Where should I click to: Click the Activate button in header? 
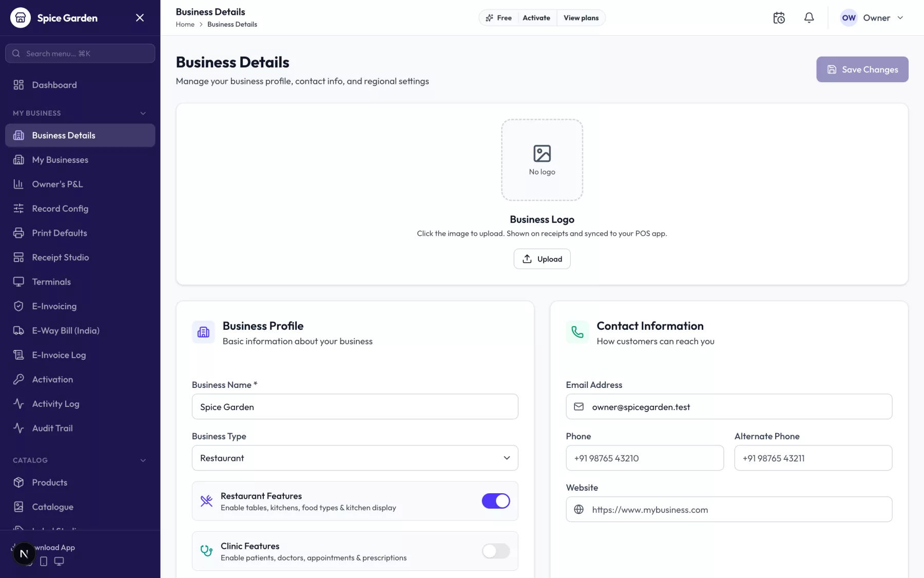pos(536,18)
